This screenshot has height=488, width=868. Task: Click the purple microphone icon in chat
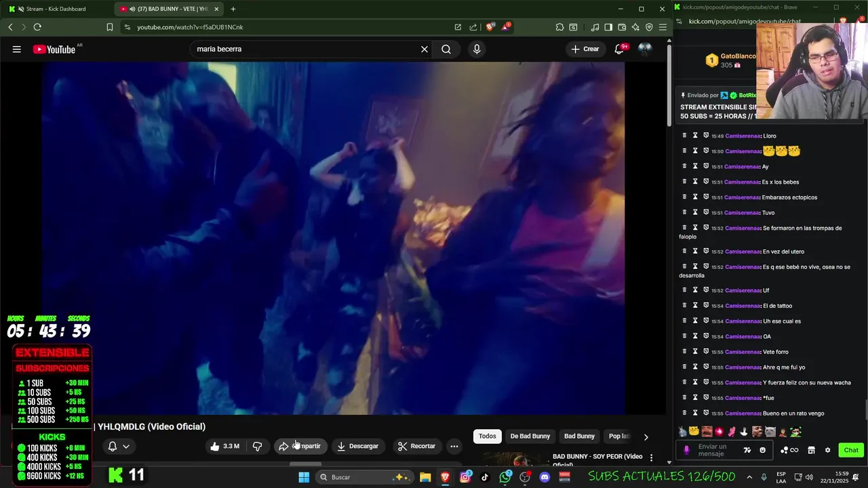(x=687, y=450)
